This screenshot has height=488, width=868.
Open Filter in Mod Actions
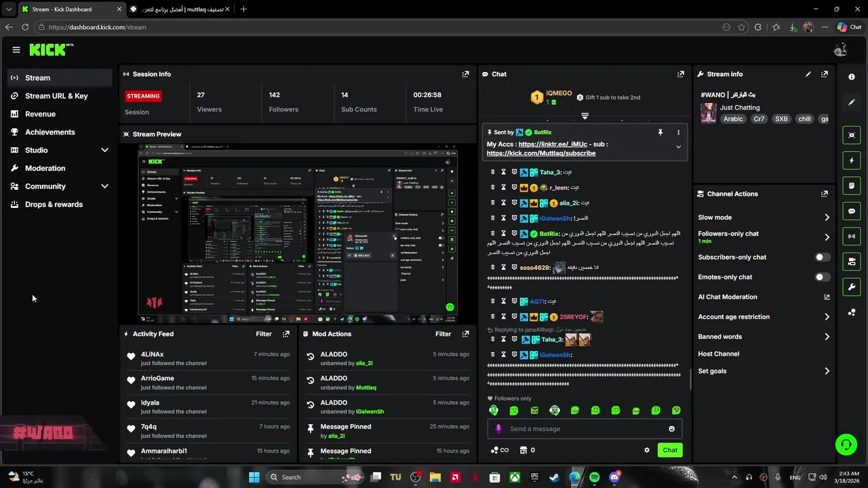pos(443,334)
